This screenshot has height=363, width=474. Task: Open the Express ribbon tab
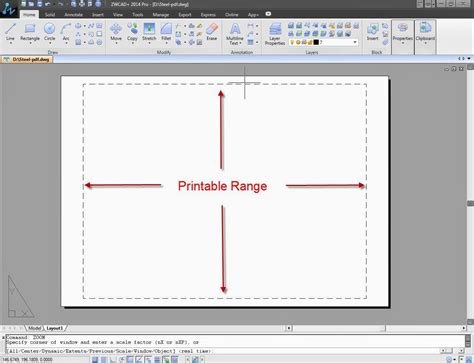point(208,15)
